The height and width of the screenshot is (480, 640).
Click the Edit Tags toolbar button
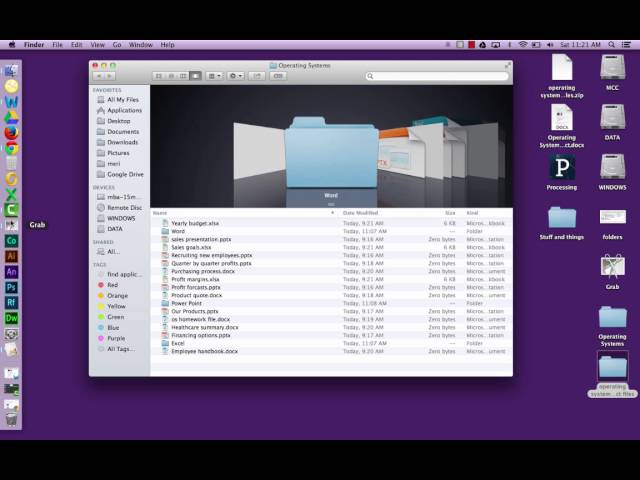278,76
